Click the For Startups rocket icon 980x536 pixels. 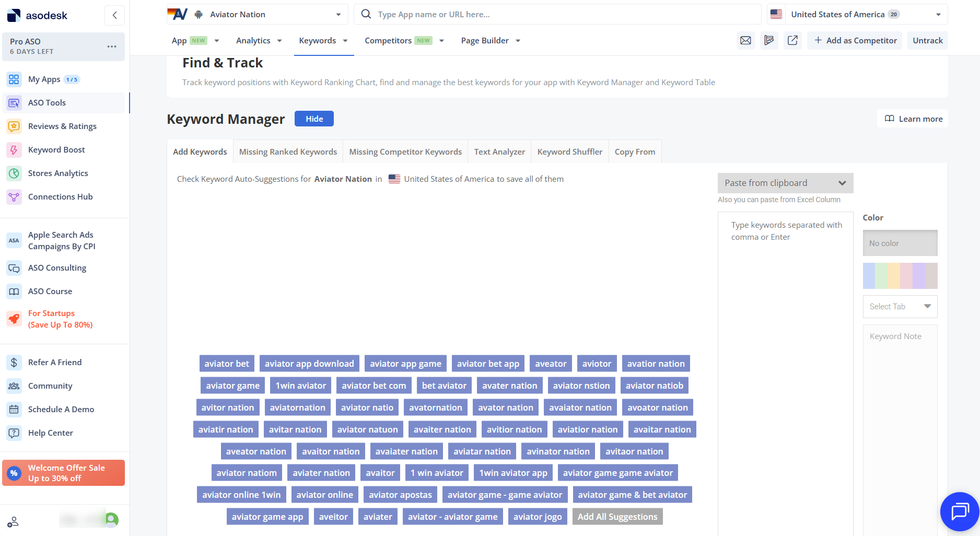point(14,319)
